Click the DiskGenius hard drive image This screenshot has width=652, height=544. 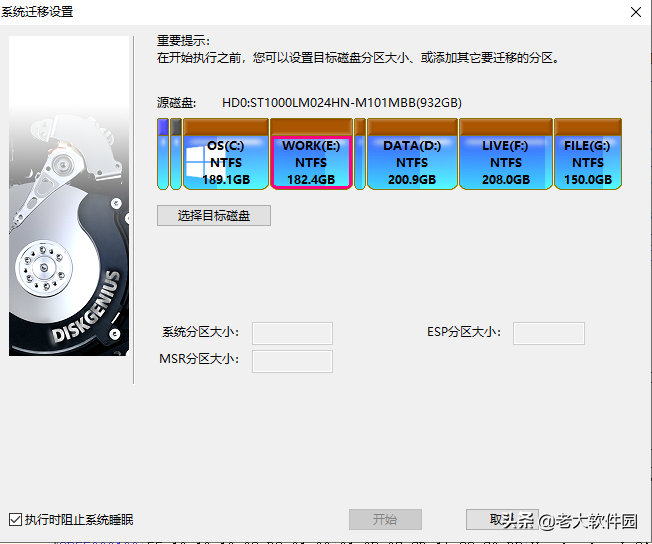pos(69,195)
